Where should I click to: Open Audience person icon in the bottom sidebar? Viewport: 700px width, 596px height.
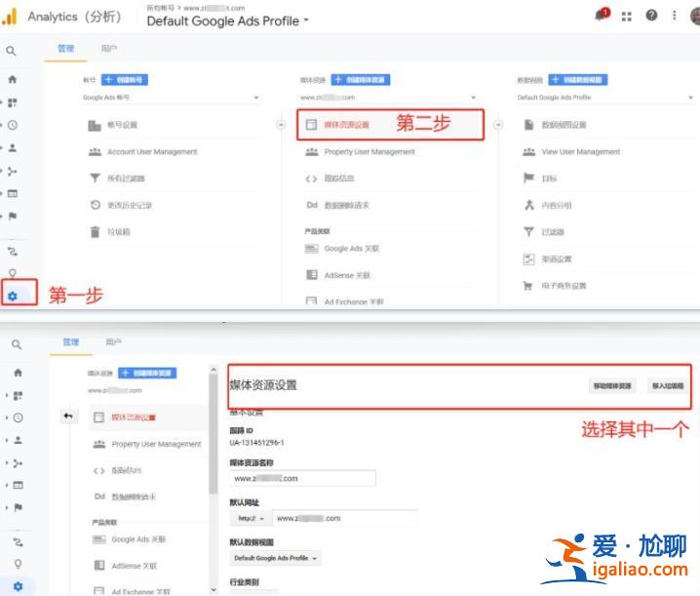pyautogui.click(x=18, y=440)
